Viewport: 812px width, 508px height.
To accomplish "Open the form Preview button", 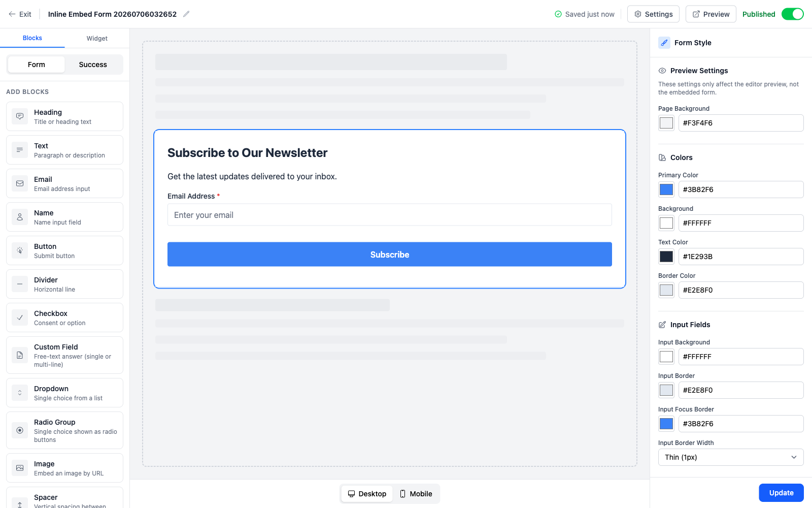I will tap(711, 14).
